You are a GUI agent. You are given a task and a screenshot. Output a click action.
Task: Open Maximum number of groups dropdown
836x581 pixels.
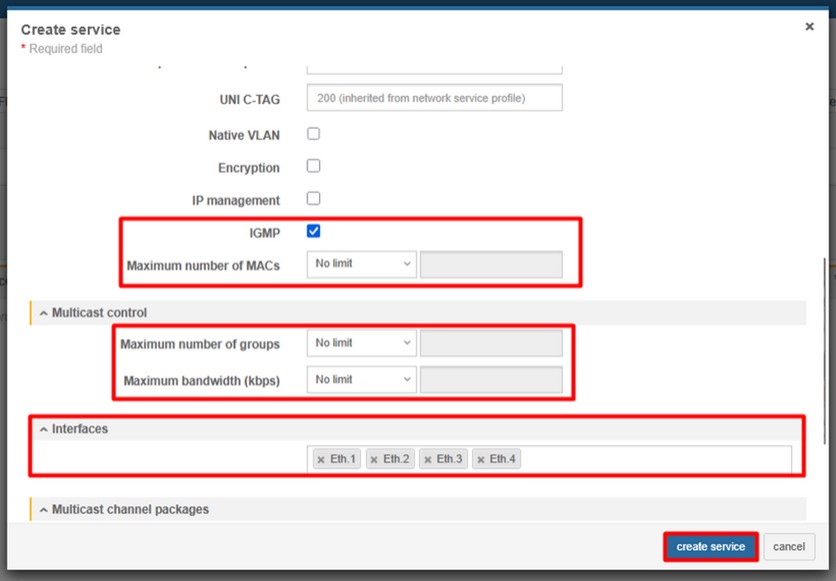tap(361, 343)
